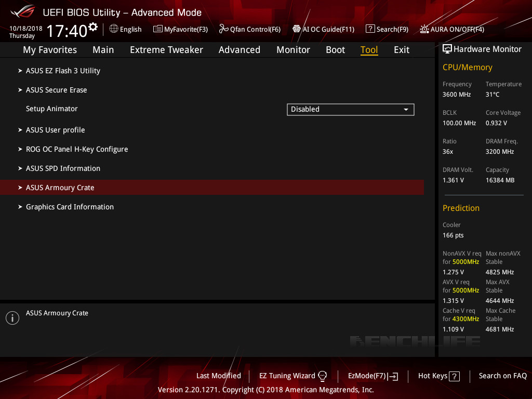Toggle AURA ON/OFF(F4)
The height and width of the screenshot is (399, 532).
coord(452,29)
